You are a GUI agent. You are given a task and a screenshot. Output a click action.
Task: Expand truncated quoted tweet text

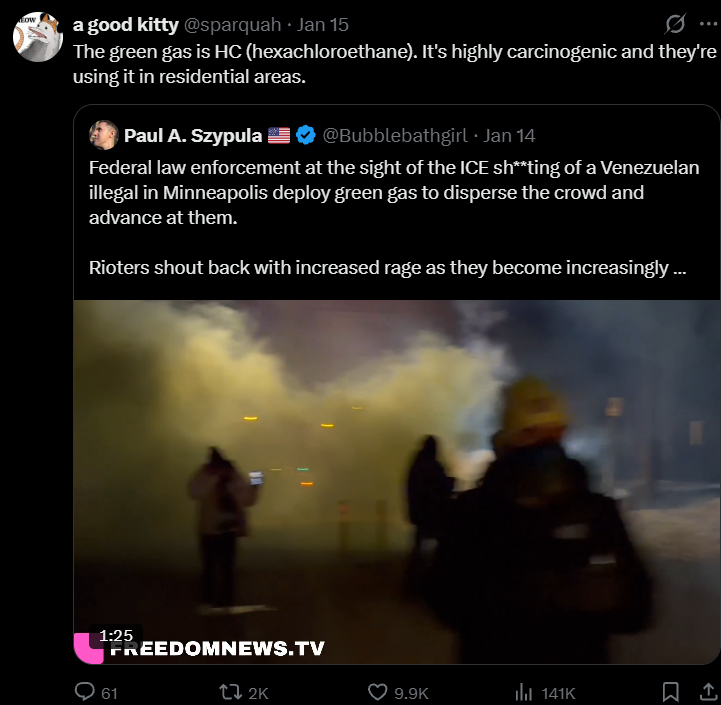pos(679,268)
